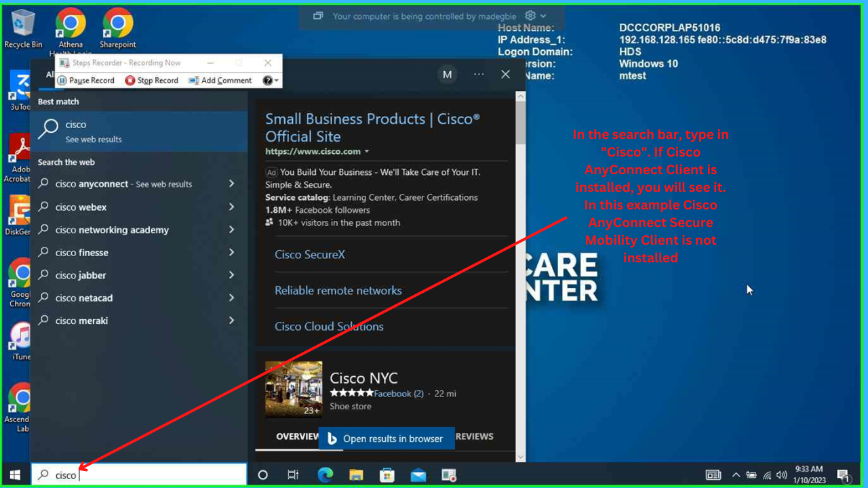Screen dimensions: 868x488
Task: Click the battery power tray icon
Action: (x=751, y=475)
